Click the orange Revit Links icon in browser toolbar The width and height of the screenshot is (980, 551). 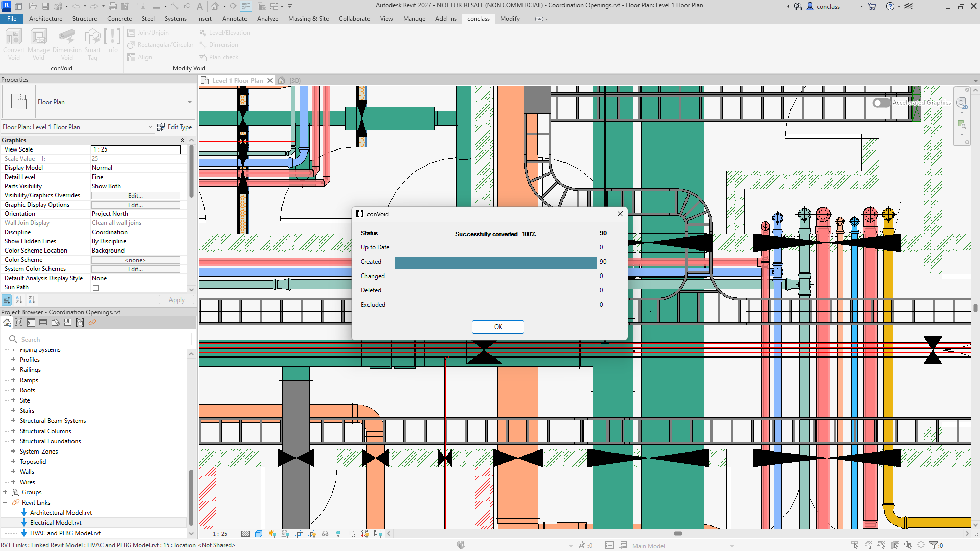(x=92, y=322)
